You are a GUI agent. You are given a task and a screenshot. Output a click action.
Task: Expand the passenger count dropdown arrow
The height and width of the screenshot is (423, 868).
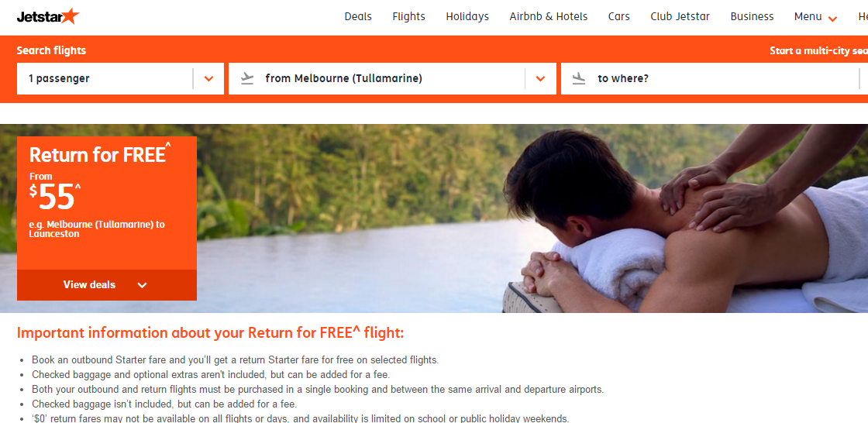coord(208,78)
